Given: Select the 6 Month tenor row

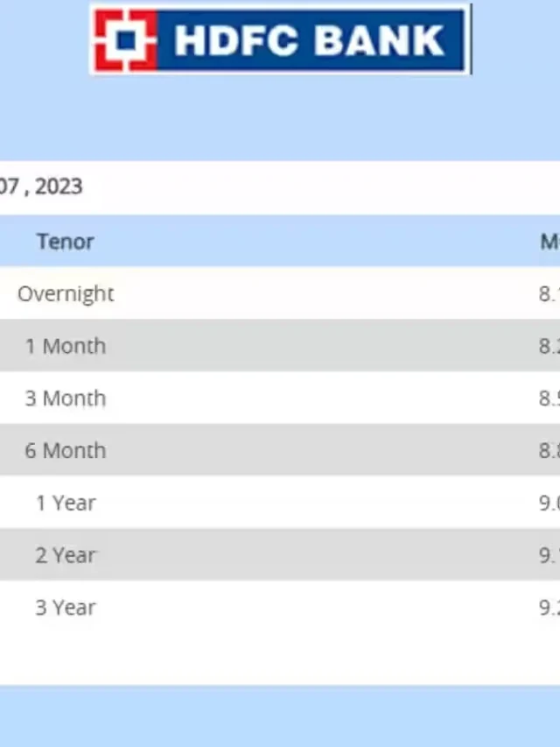Looking at the screenshot, I should click(x=280, y=450).
